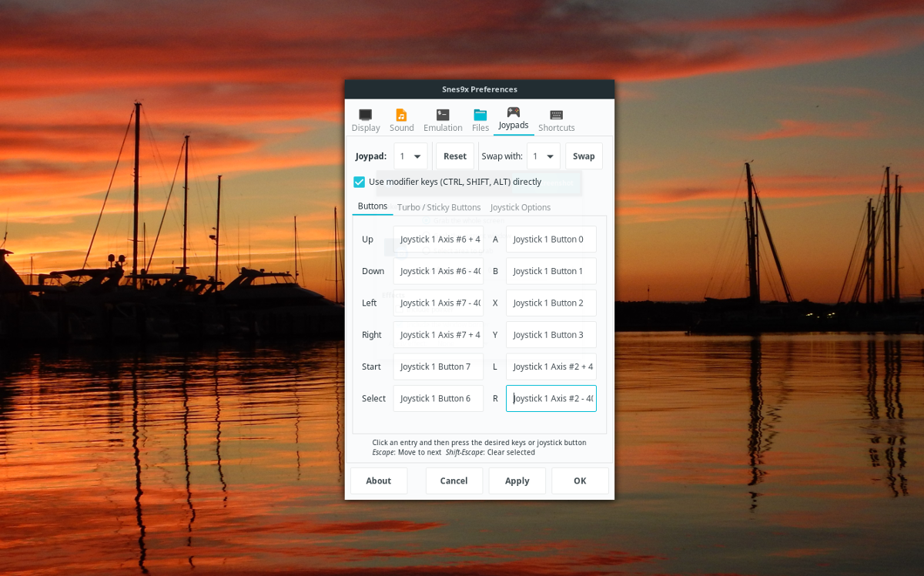Click the Swap button
This screenshot has height=576, width=924.
(584, 156)
